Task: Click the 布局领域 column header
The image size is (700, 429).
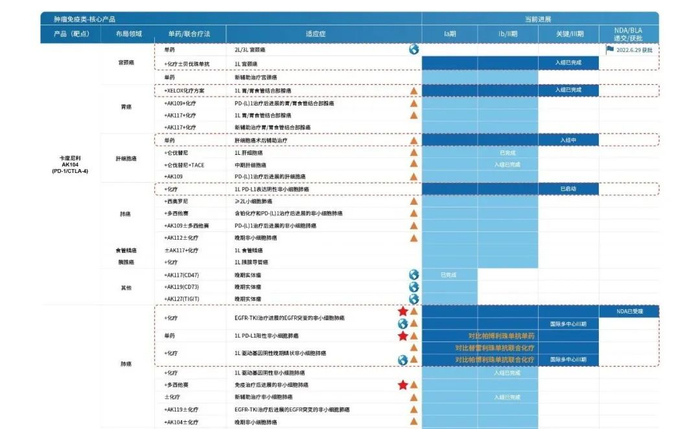Action: [x=129, y=33]
